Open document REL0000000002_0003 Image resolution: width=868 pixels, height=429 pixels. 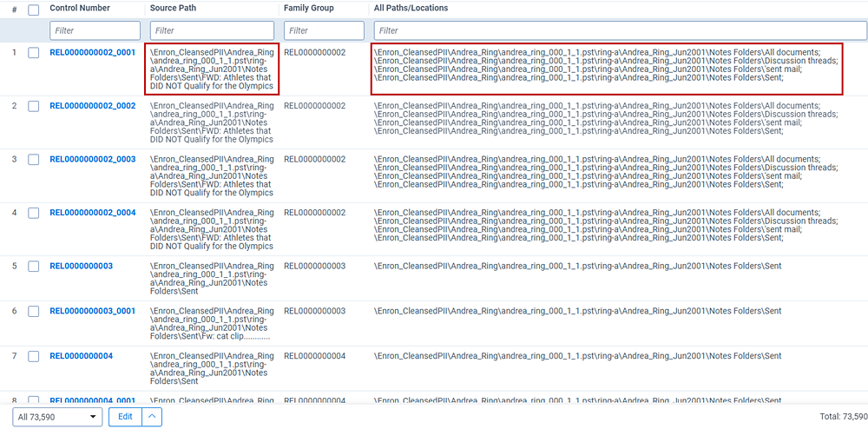click(x=93, y=159)
